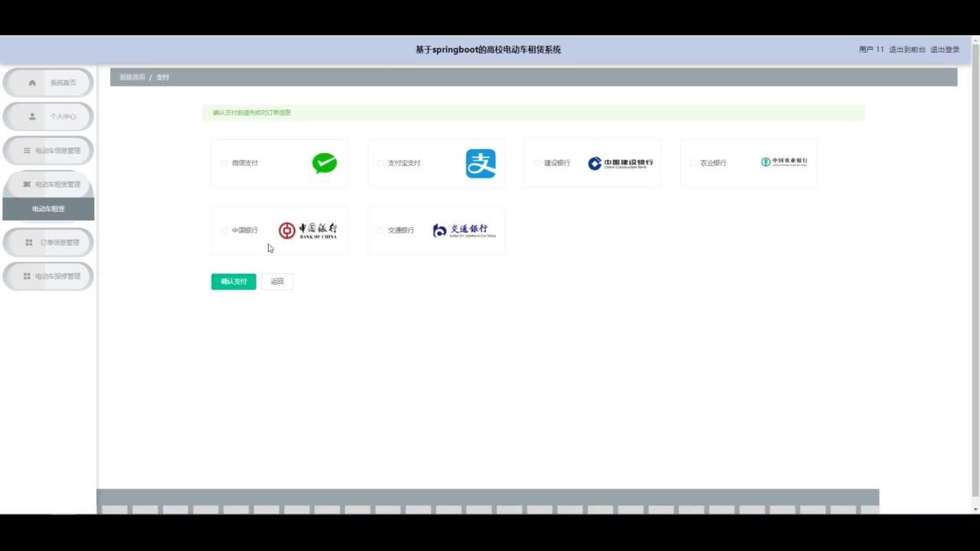The width and height of the screenshot is (980, 551).
Task: Select the 交通银行 radio button
Action: pyautogui.click(x=381, y=230)
